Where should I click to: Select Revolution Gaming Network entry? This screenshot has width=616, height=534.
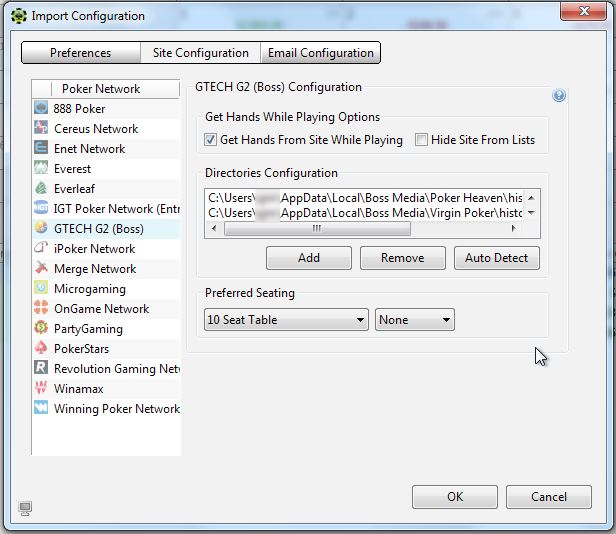click(x=106, y=369)
